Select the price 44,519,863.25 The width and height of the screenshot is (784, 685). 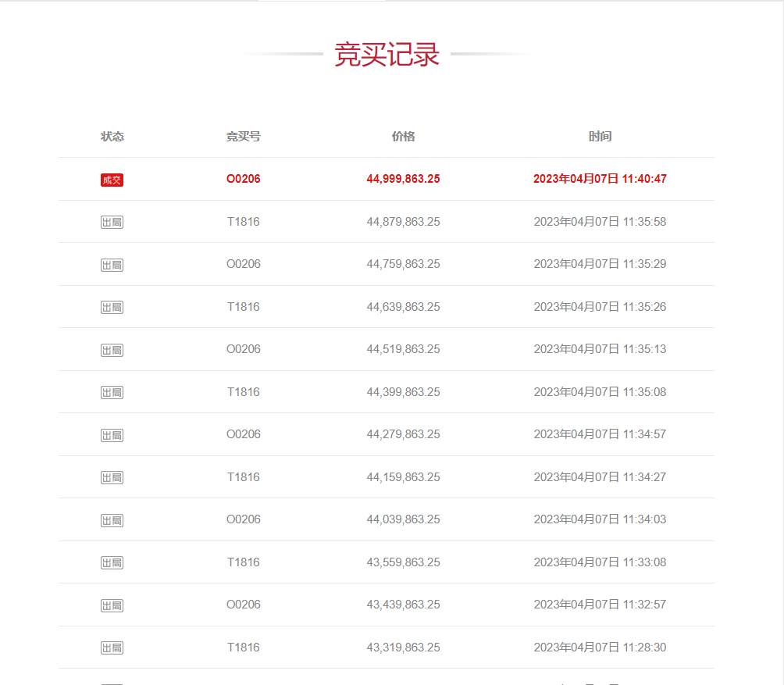[x=403, y=349]
